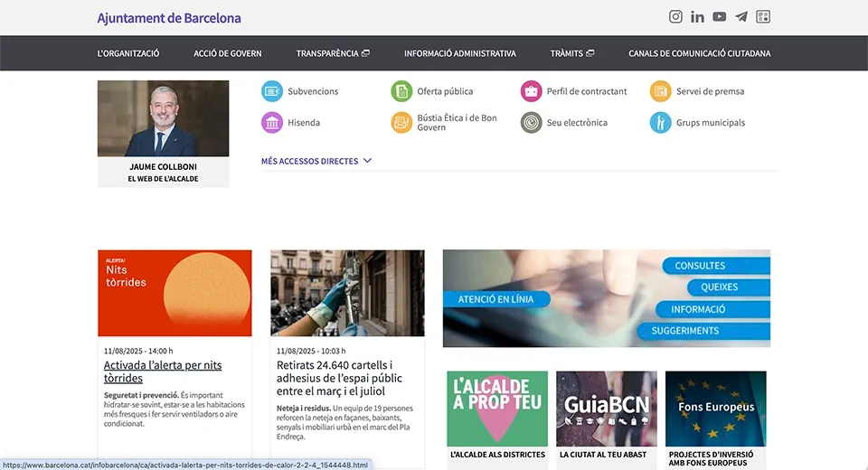
Task: Click the Queixes banner button
Action: click(729, 287)
